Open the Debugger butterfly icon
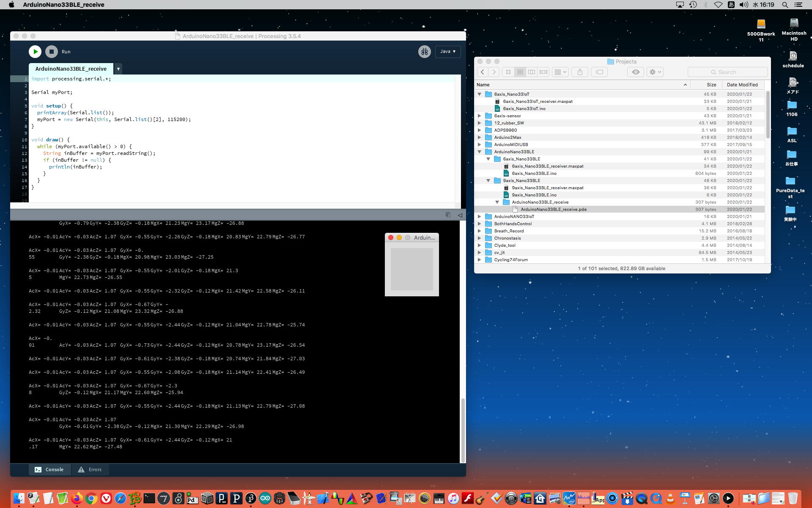812x508 pixels. [424, 52]
